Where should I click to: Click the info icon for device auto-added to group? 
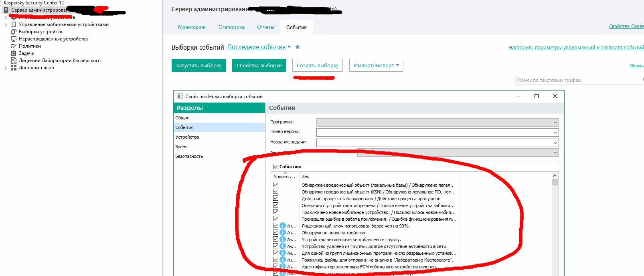283,239
